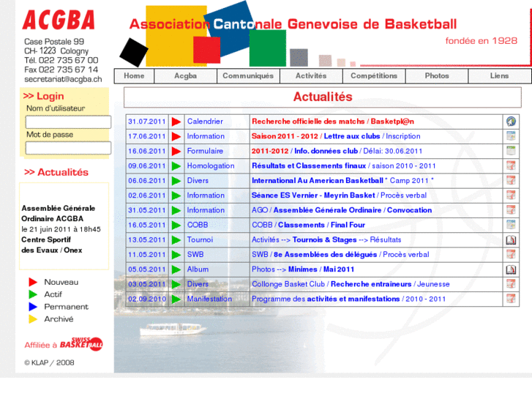Open the Photos menu
The width and height of the screenshot is (532, 399).
point(437,75)
